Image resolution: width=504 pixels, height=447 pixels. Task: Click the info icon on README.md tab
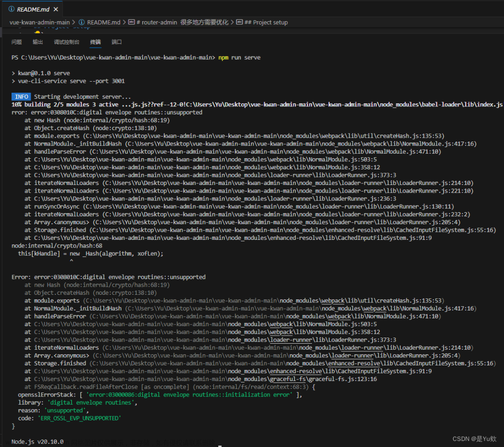[11, 9]
